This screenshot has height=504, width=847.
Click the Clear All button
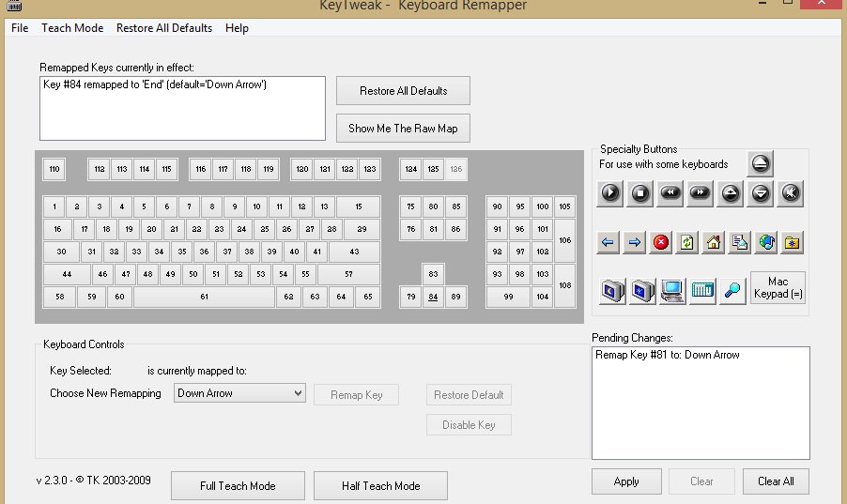point(776,481)
